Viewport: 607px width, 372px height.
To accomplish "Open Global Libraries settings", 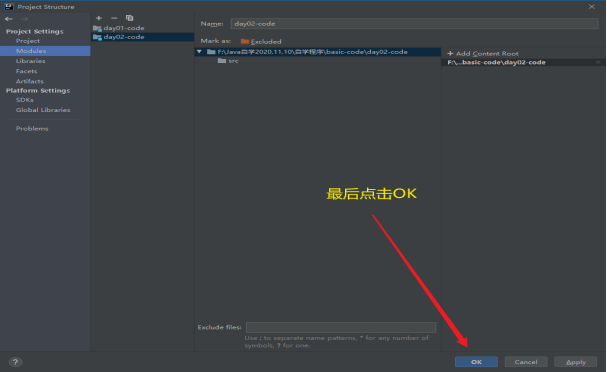I will tap(43, 110).
